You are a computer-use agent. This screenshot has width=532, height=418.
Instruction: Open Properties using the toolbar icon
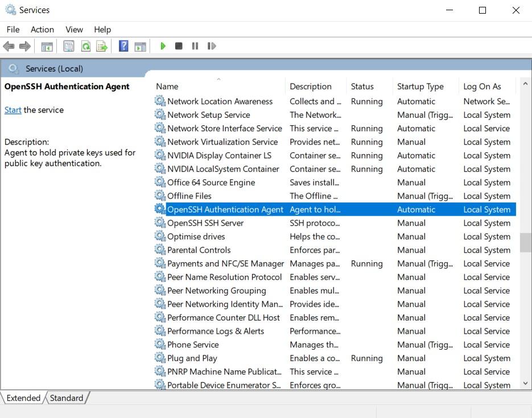[68, 46]
